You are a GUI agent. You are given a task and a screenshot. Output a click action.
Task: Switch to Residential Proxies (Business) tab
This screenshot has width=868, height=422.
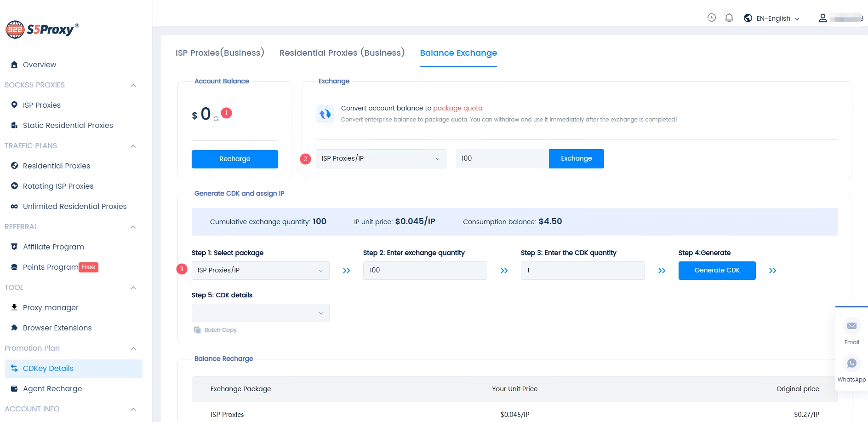(342, 53)
